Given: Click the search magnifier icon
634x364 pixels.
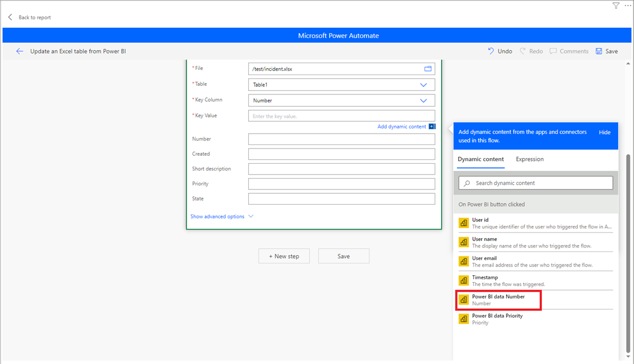Looking at the screenshot, I should click(x=467, y=183).
